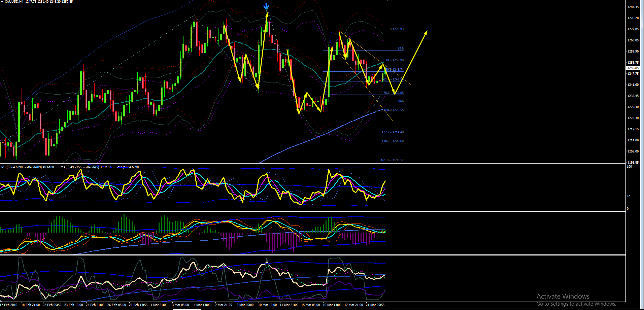Click price scale value 1235.45

click(x=633, y=96)
